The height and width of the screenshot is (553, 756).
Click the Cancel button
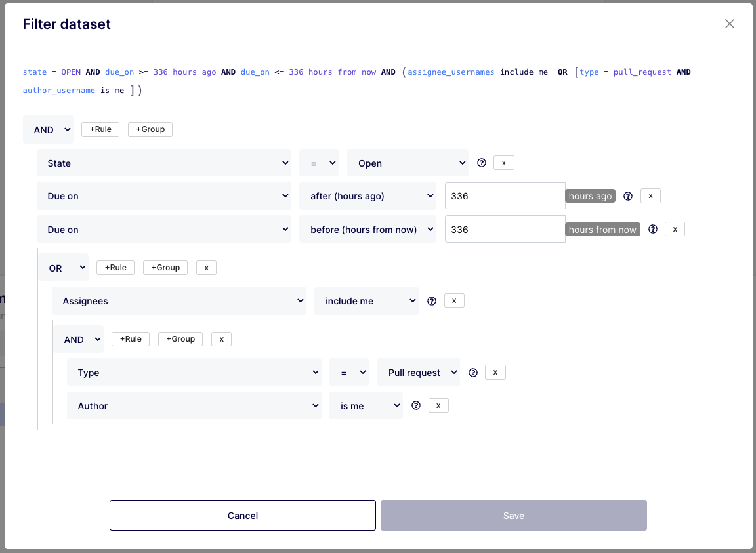click(x=242, y=516)
